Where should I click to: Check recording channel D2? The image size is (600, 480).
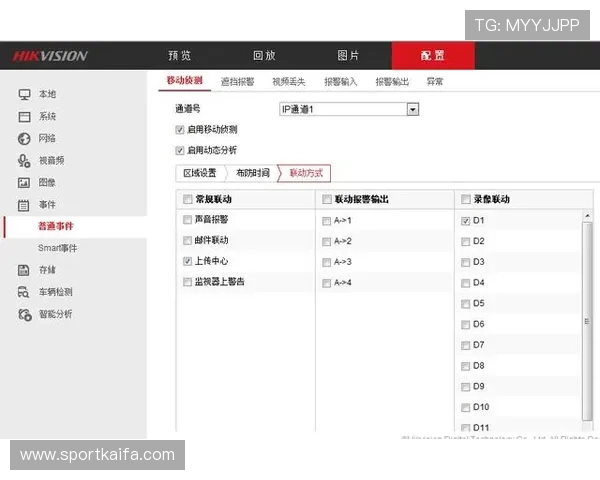465,242
